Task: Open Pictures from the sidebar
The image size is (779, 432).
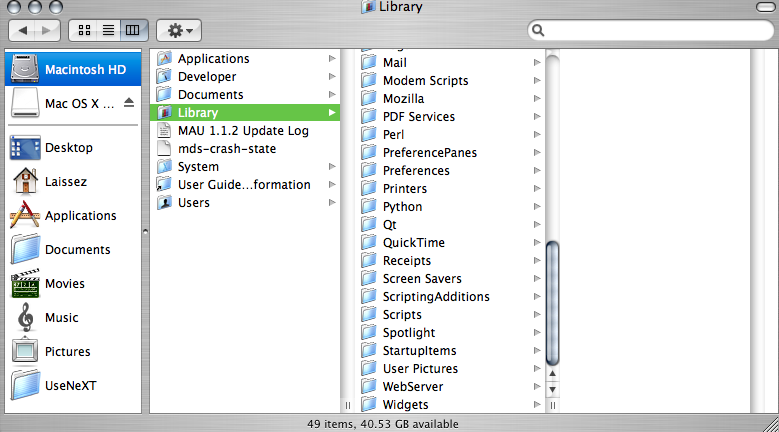Action: [x=73, y=352]
